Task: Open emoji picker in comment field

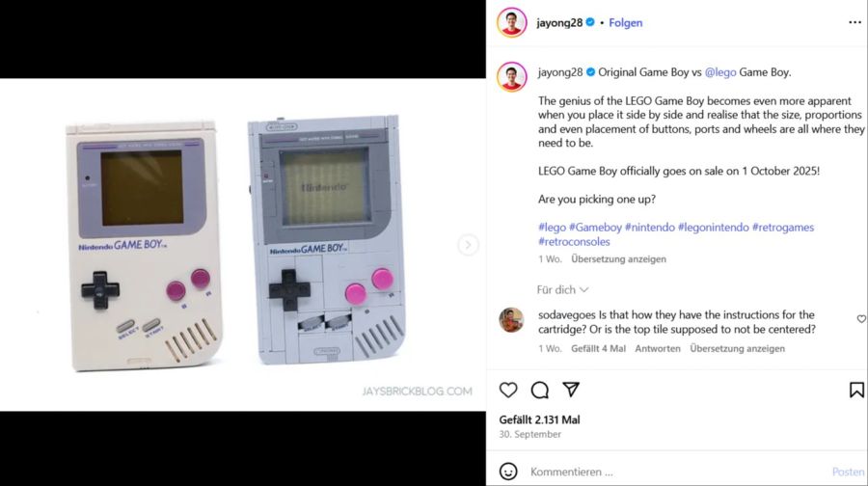Action: 508,472
